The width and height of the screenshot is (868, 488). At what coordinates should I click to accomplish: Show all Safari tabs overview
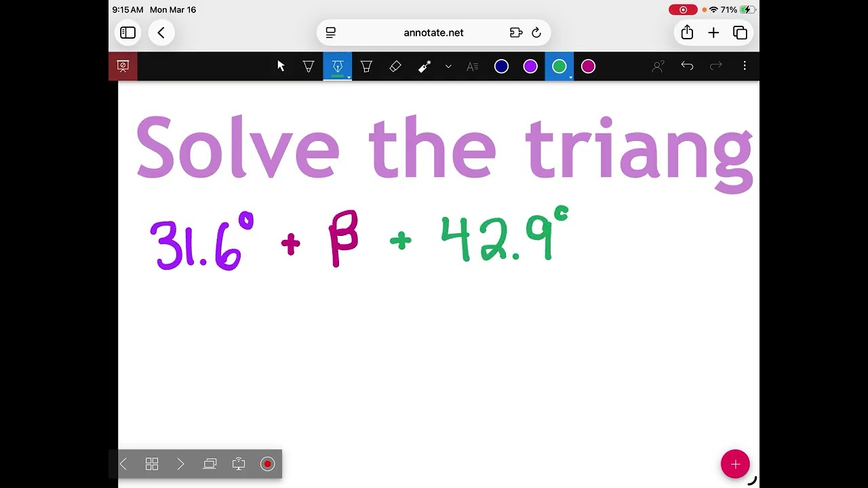click(740, 33)
